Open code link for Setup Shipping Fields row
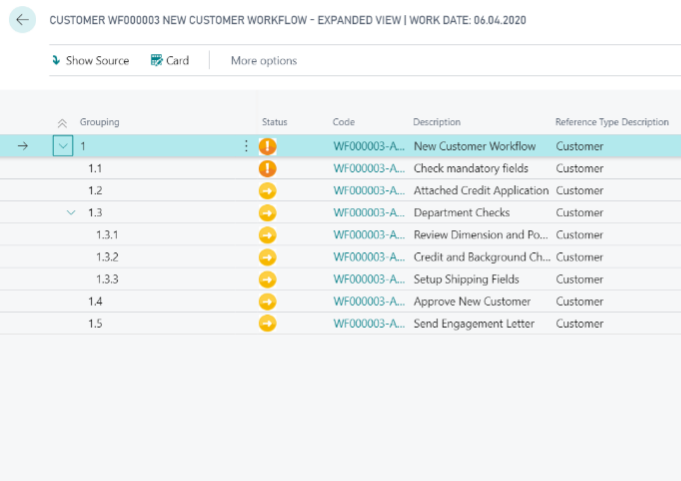 pyautogui.click(x=368, y=279)
